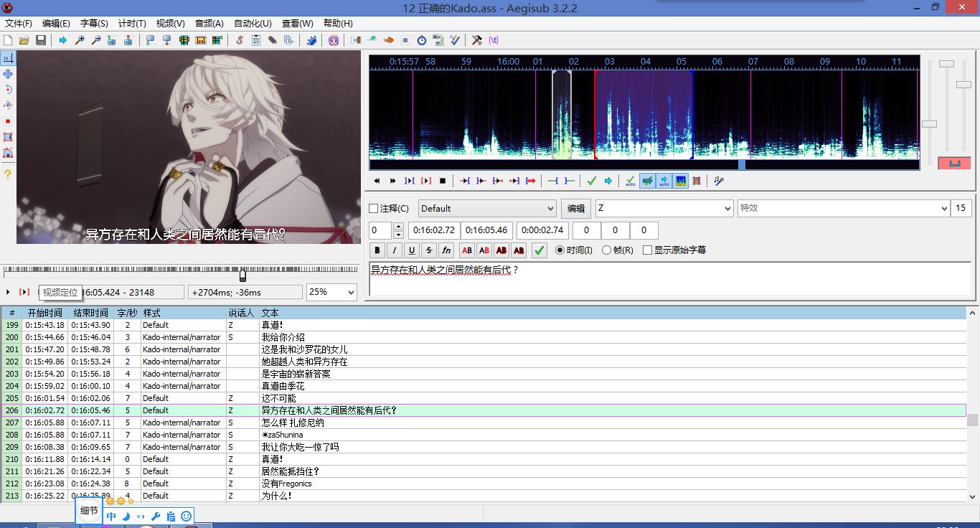980x528 pixels.
Task: Open the Attachments paperclip icon
Action: click(273, 40)
